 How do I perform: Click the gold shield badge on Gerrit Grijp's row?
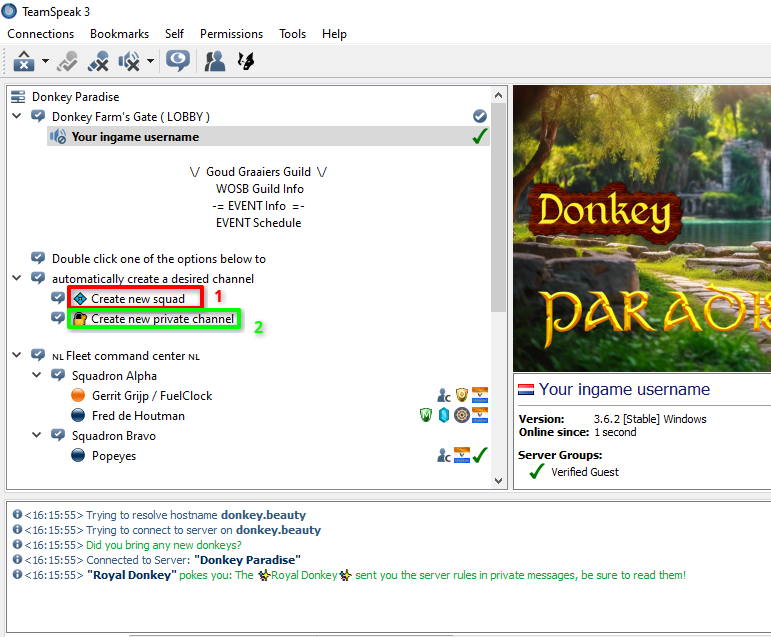click(462, 394)
